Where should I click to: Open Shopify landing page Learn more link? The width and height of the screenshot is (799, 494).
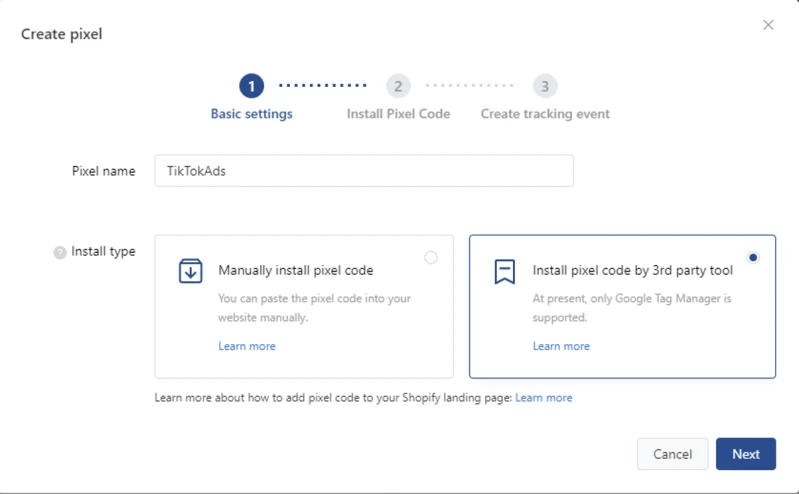click(544, 398)
